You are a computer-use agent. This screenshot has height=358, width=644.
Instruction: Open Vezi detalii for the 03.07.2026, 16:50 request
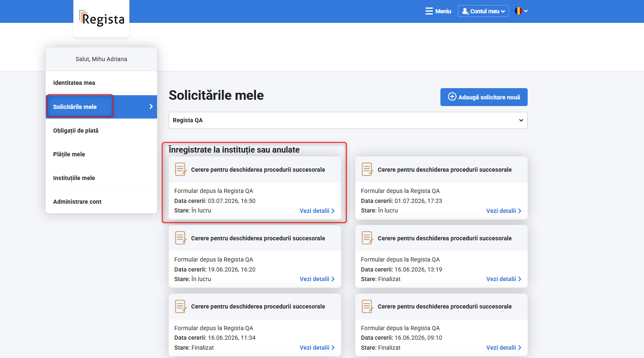click(317, 211)
